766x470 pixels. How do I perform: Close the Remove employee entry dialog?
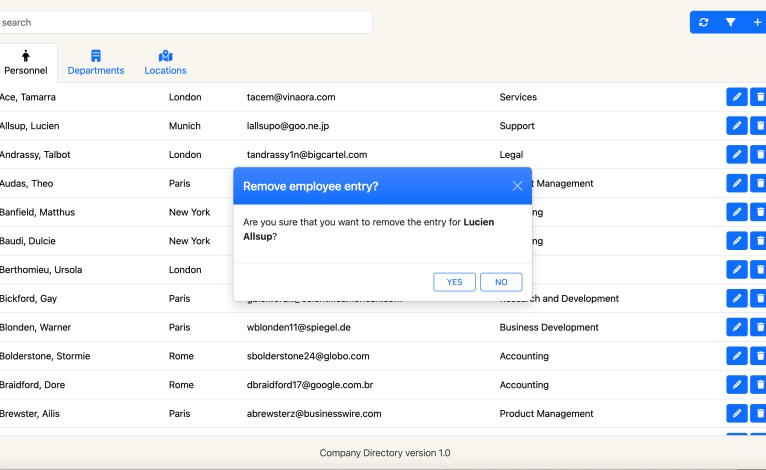(x=517, y=186)
